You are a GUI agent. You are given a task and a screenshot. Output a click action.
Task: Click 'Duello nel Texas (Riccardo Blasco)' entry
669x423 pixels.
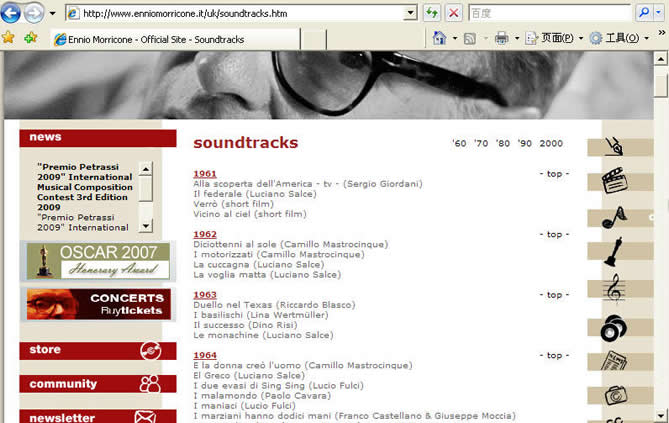click(274, 305)
